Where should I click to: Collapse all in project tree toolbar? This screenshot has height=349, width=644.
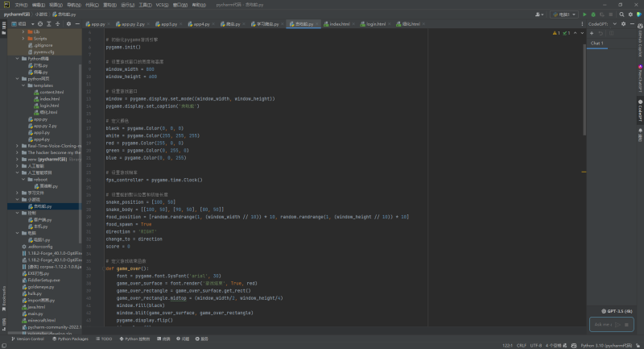pyautogui.click(x=59, y=24)
